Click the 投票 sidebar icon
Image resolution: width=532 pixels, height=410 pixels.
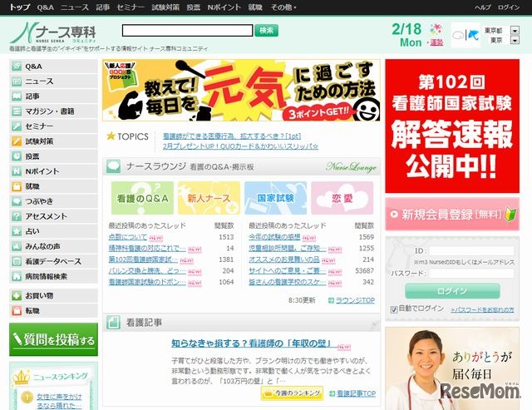(17, 156)
